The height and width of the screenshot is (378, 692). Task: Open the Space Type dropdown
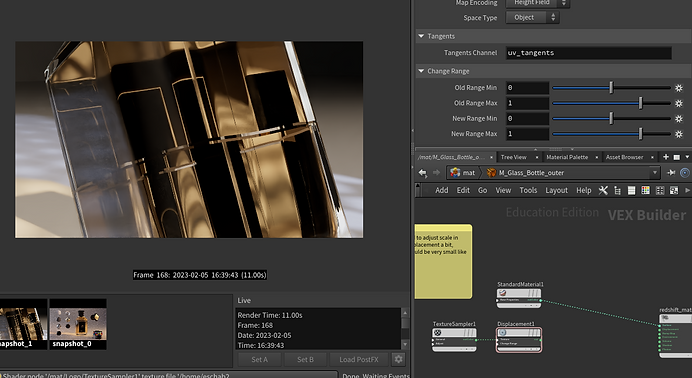pos(532,18)
